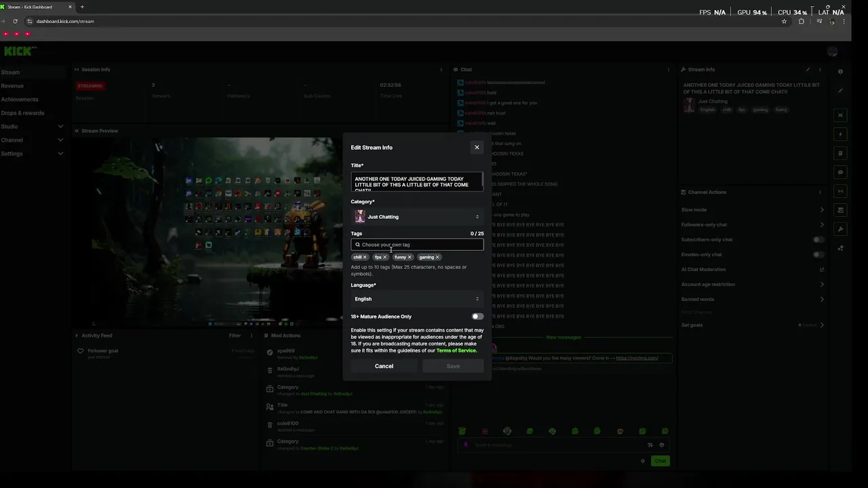Open chat settings gear icon
The image size is (868, 488).
643,461
